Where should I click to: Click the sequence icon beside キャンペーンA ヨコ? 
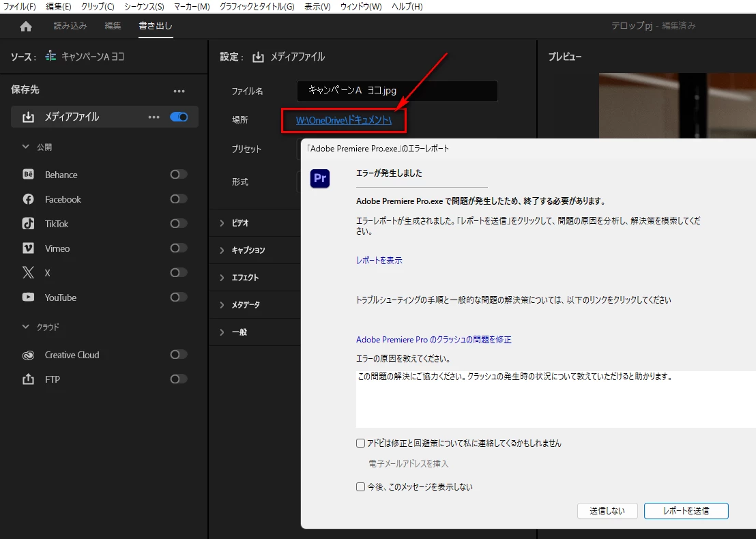coord(50,57)
